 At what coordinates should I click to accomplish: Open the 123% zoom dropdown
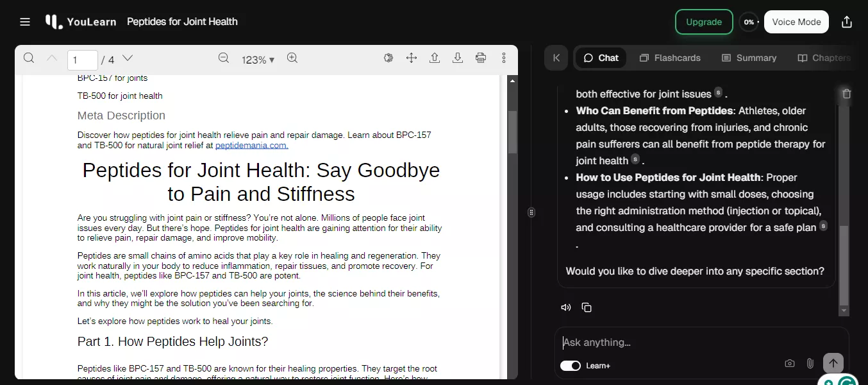(258, 60)
